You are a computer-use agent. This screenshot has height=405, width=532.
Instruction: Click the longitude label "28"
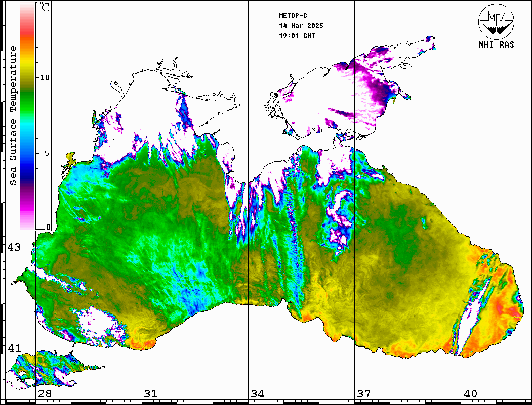[45, 394]
